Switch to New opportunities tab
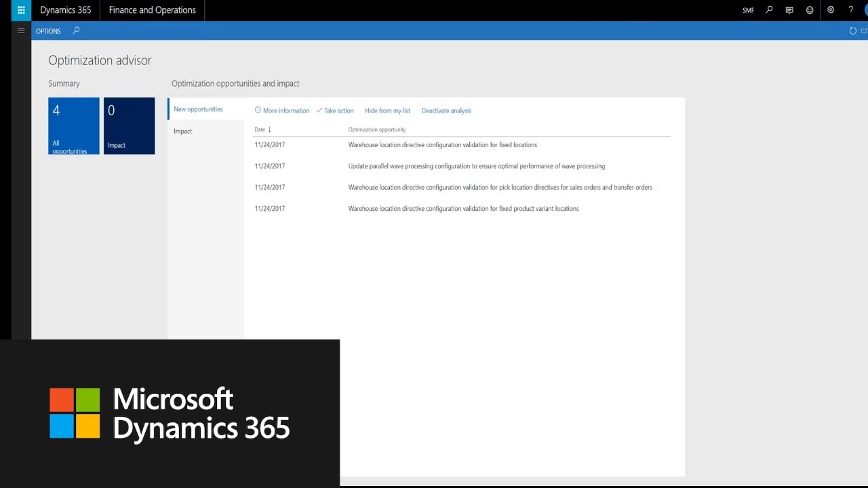Viewport: 868px width, 488px height. (x=205, y=109)
